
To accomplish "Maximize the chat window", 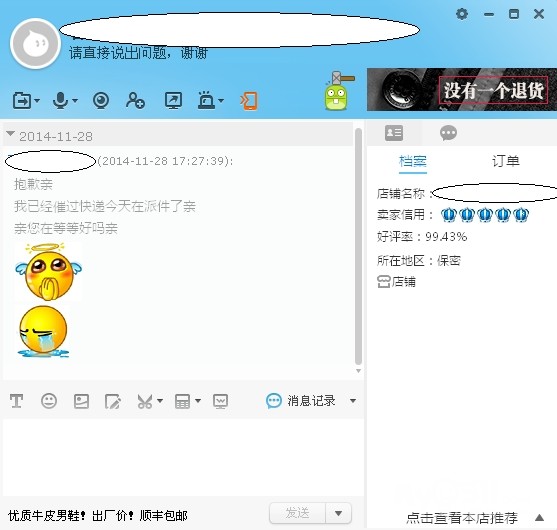I will [514, 14].
